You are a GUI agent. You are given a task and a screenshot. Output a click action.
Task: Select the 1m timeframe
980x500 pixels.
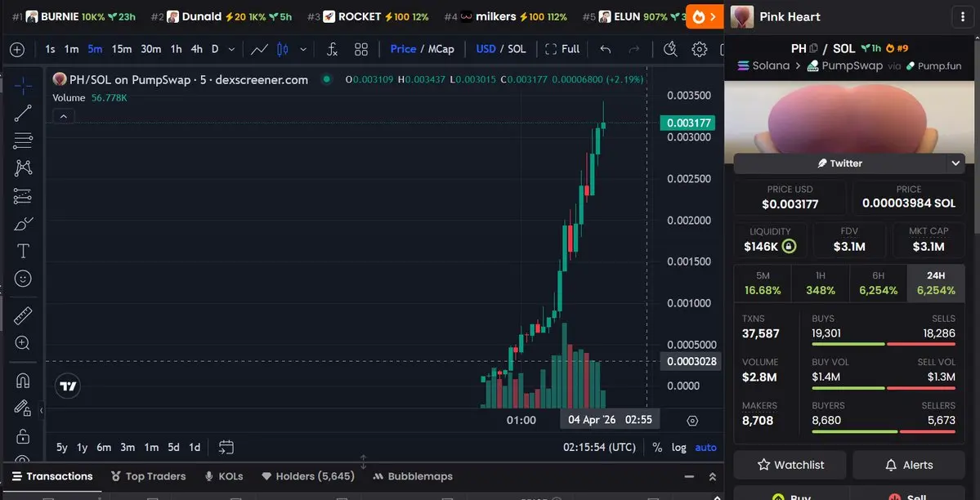click(71, 49)
